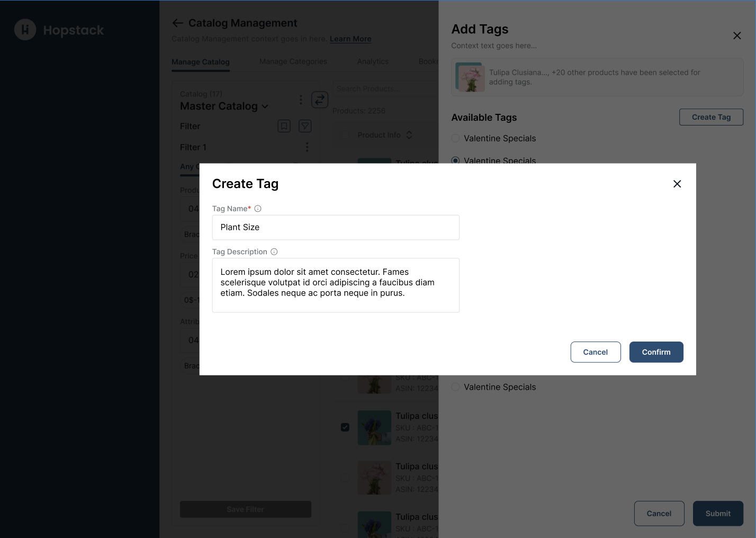This screenshot has height=538, width=756.
Task: Click the Hopstack logo icon
Action: pos(25,30)
